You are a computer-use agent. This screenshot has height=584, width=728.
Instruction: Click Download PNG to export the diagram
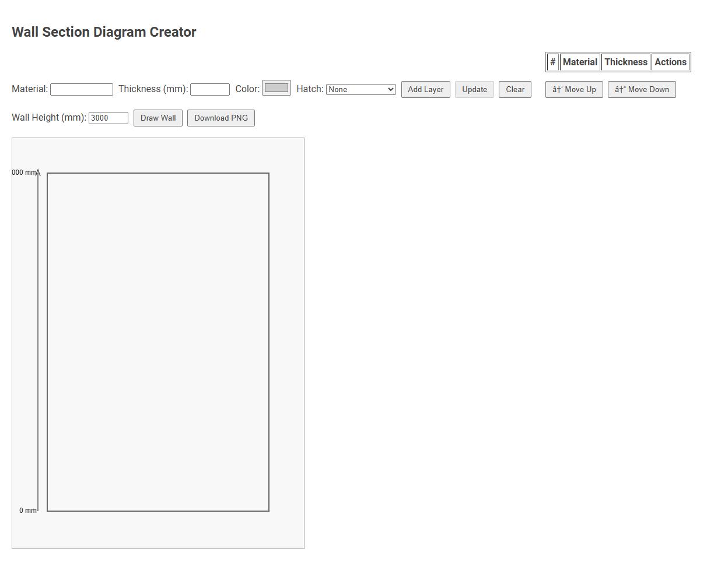click(220, 118)
